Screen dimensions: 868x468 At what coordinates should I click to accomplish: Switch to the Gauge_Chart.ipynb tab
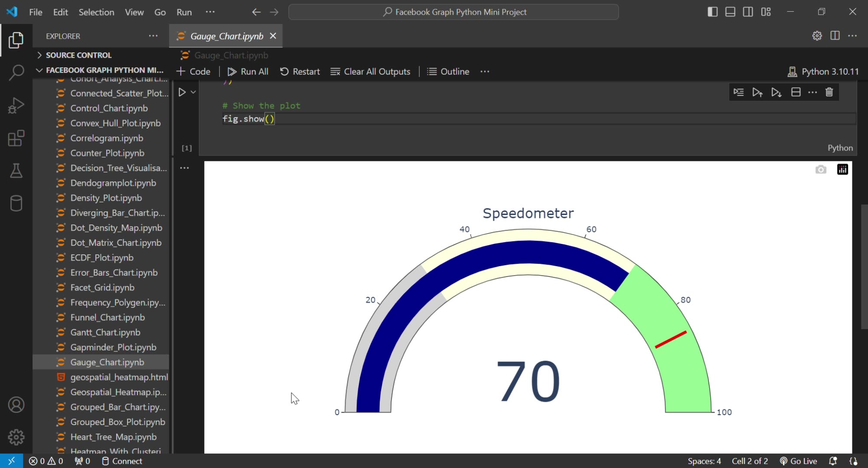pos(225,36)
